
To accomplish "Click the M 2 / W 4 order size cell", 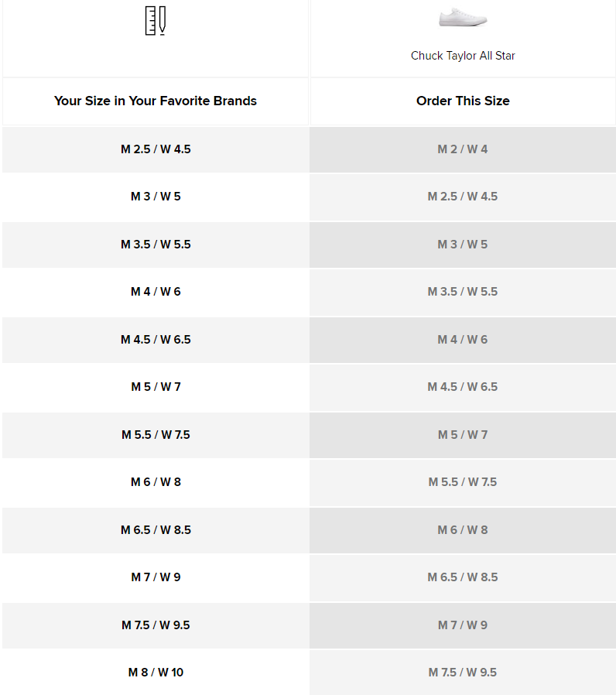I will coord(463,149).
